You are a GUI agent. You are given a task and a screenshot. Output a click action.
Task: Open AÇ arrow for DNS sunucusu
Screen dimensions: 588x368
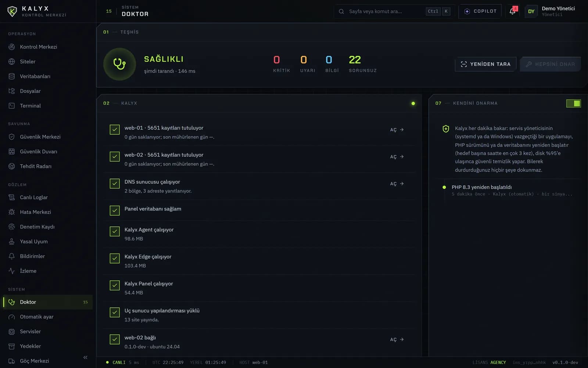(397, 184)
